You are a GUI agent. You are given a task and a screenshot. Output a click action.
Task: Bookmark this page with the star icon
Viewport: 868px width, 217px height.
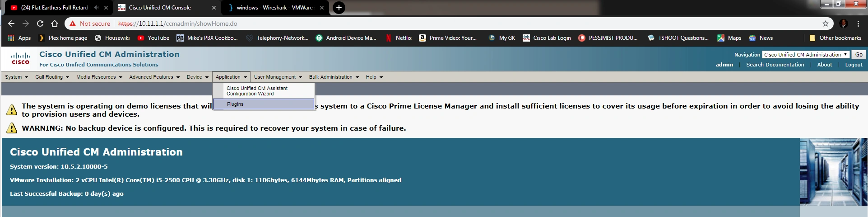[x=826, y=24]
